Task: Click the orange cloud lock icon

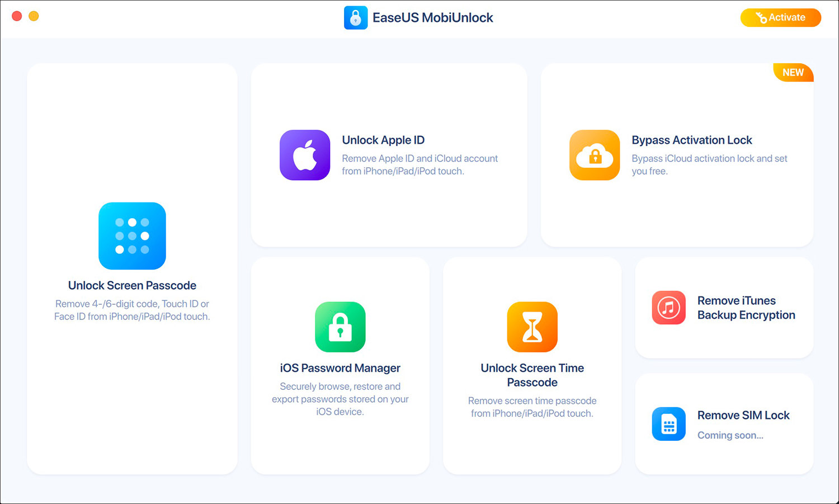Action: [x=595, y=155]
